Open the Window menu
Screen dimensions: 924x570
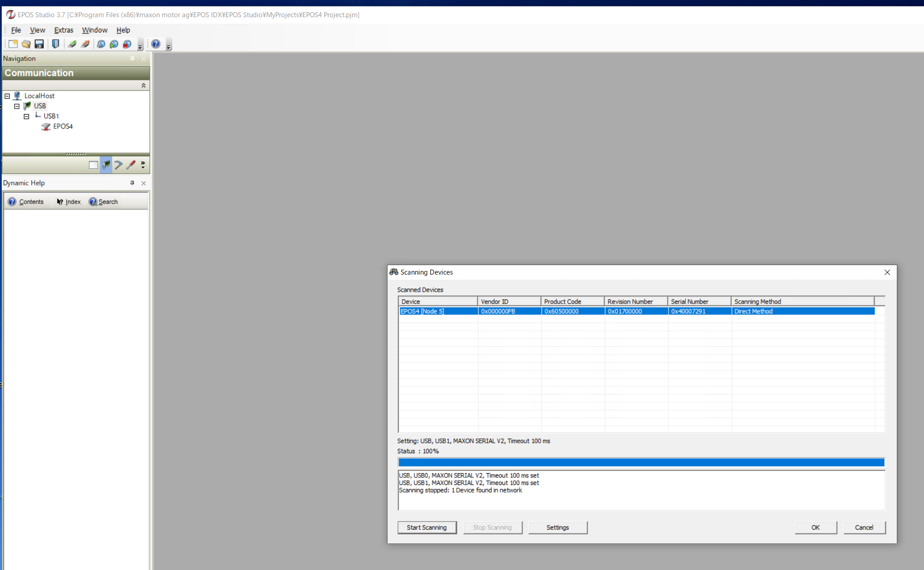(94, 30)
